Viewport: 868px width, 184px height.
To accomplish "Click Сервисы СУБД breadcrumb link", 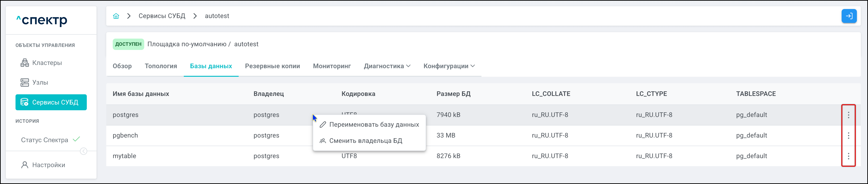I will pos(162,16).
